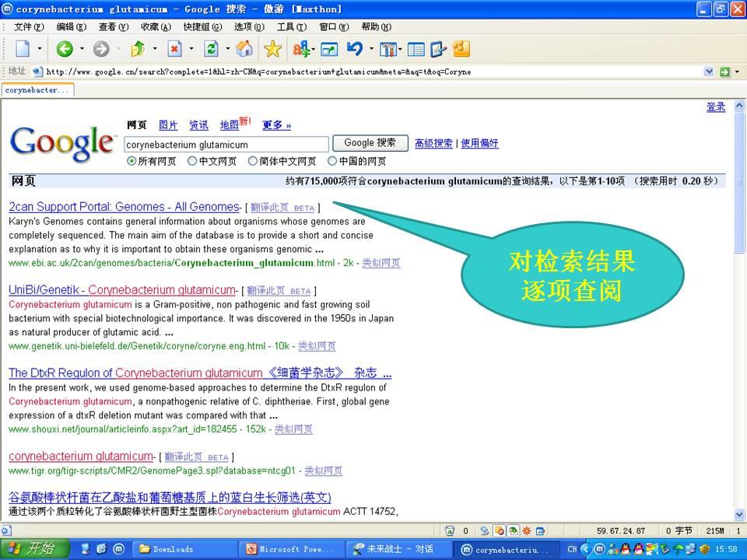Open the 编辑(E) menu
The height and width of the screenshot is (560, 747).
coord(72,26)
